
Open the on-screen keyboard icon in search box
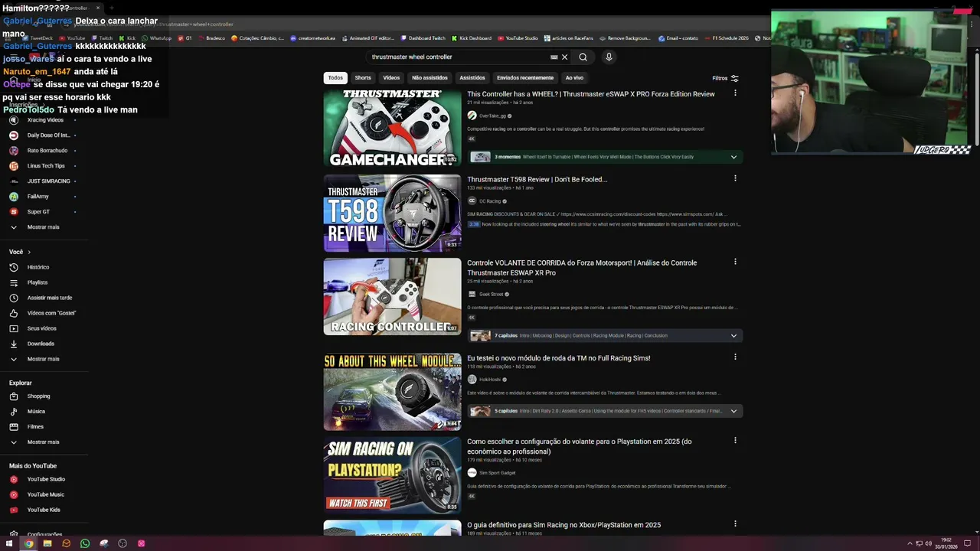[x=554, y=57]
